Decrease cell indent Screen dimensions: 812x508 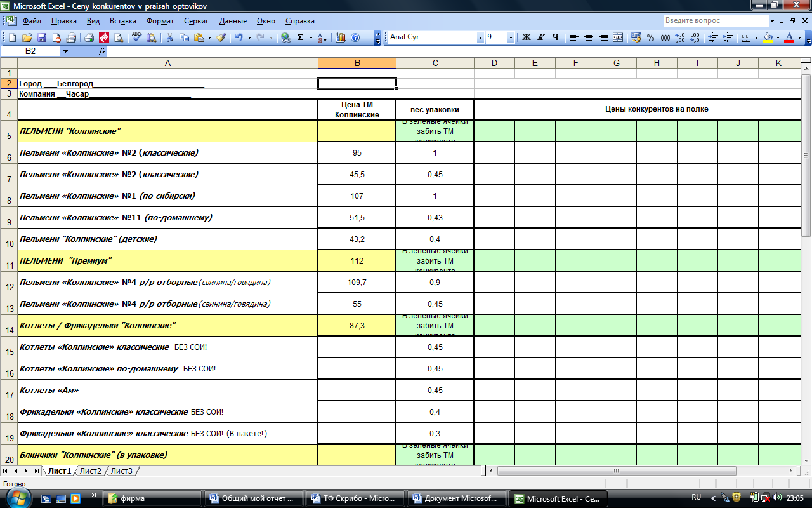click(713, 37)
